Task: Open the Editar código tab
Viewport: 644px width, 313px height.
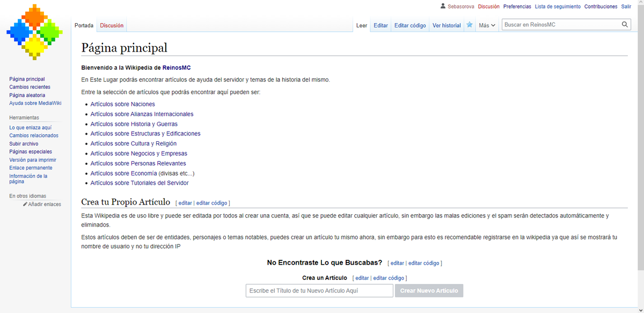Action: click(x=410, y=25)
